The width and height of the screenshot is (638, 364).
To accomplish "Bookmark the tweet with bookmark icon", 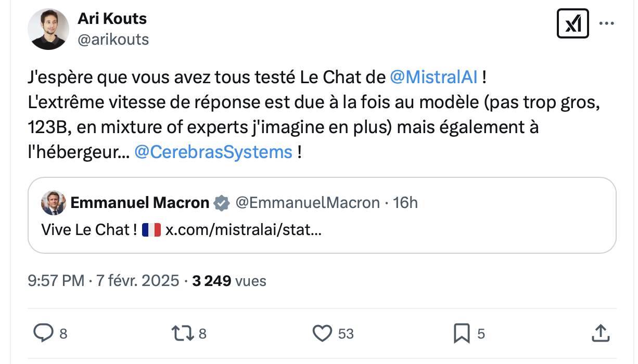I will click(x=462, y=333).
